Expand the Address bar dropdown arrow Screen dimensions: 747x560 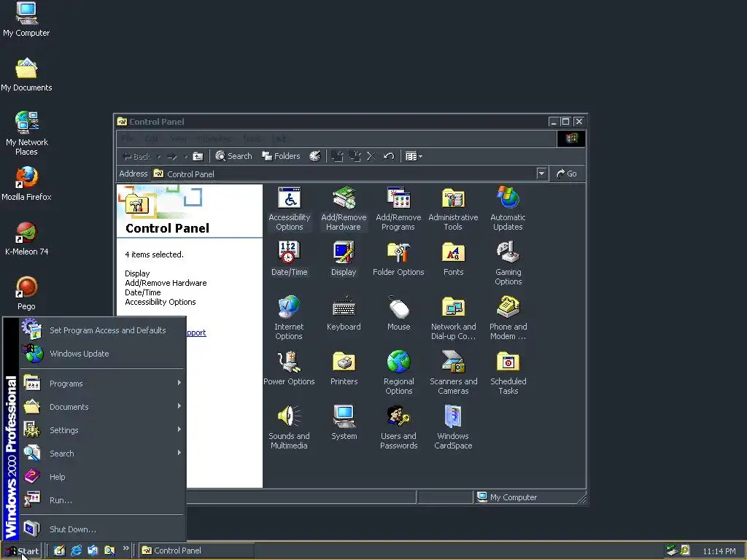(541, 174)
